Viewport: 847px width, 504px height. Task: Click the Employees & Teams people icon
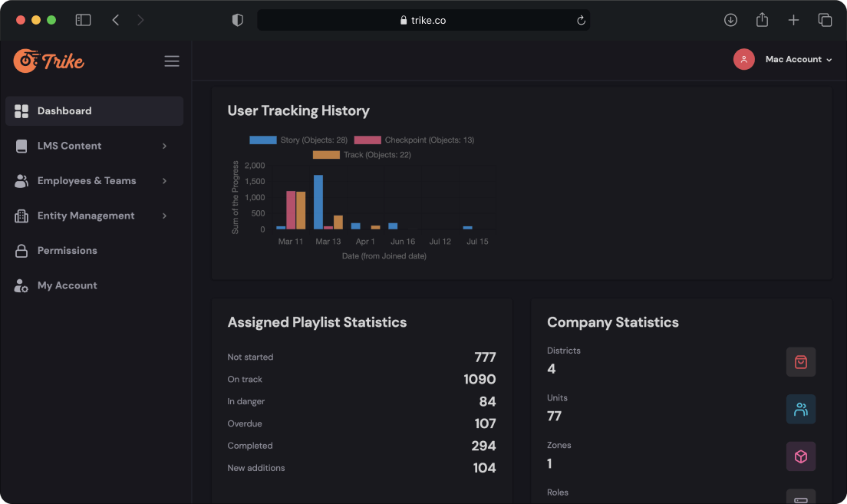tap(21, 181)
